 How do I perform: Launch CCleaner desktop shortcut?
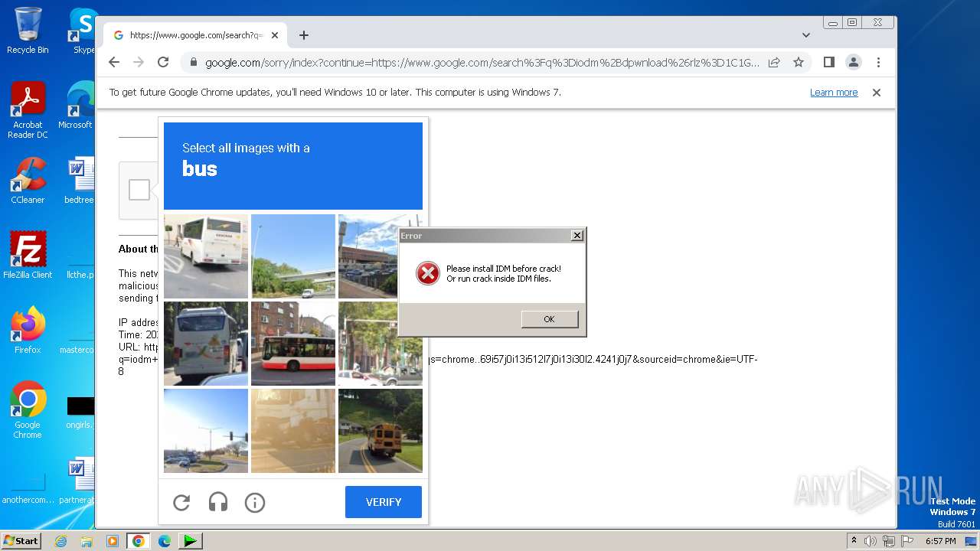click(x=28, y=181)
